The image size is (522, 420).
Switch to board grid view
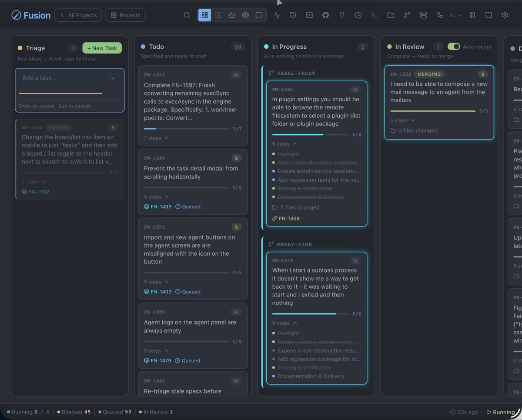click(204, 15)
